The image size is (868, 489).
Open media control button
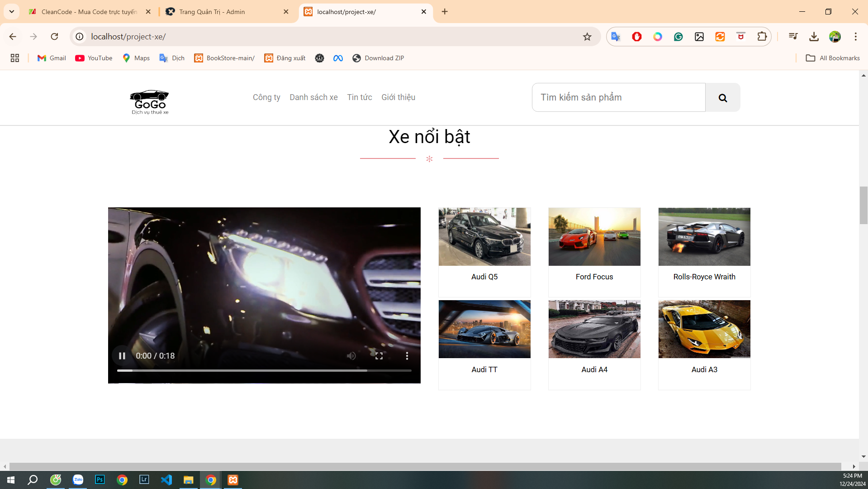click(x=793, y=37)
